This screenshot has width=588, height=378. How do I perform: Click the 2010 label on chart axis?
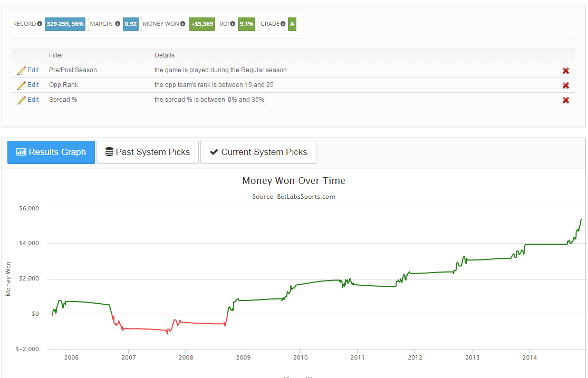300,358
